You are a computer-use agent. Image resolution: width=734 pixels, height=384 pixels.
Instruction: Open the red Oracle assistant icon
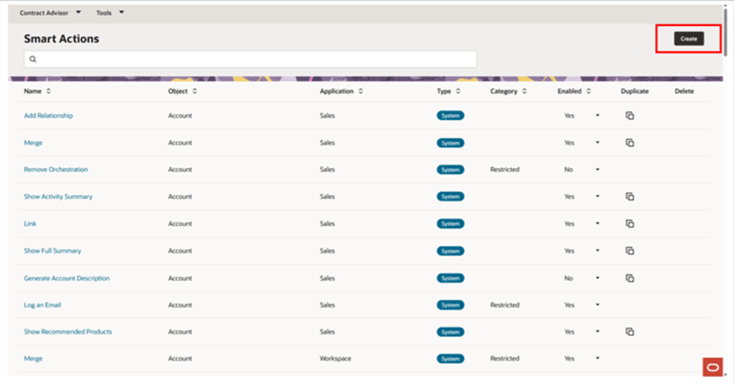point(712,367)
